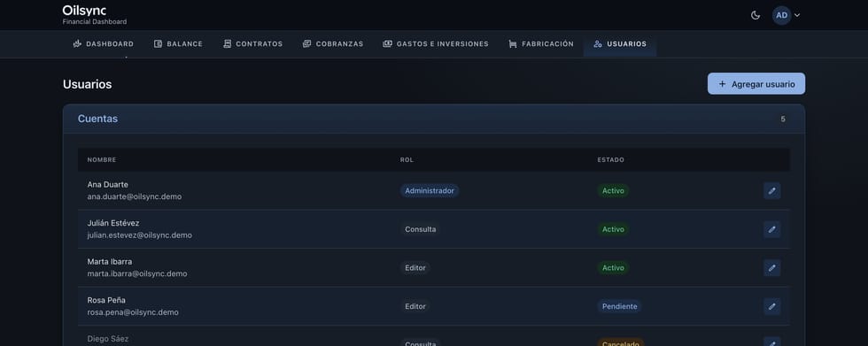Click the Balance wallet icon

158,44
